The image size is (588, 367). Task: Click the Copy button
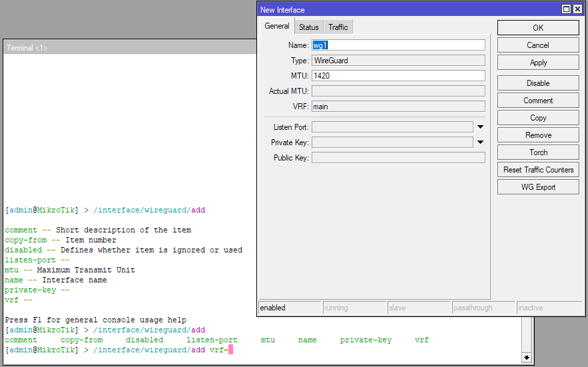point(537,118)
